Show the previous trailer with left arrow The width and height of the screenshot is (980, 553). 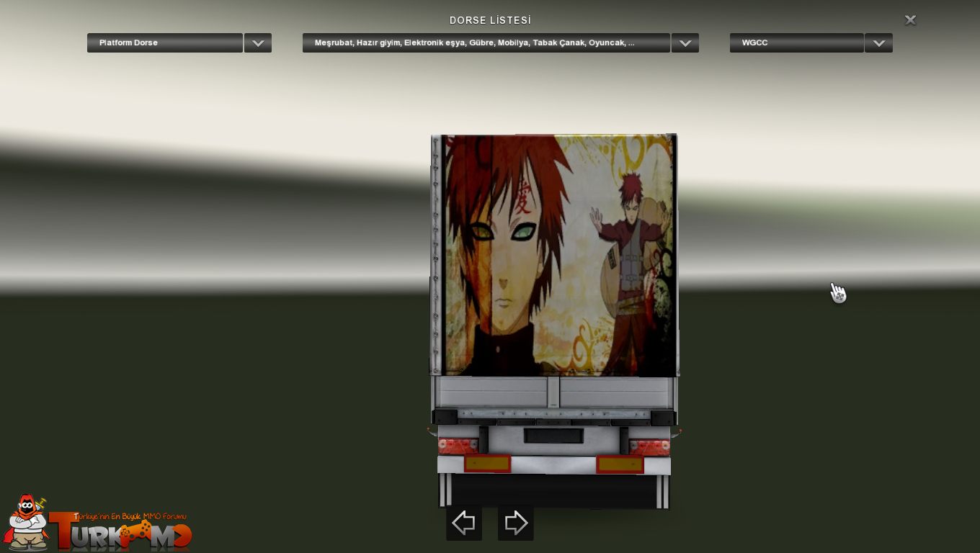464,523
